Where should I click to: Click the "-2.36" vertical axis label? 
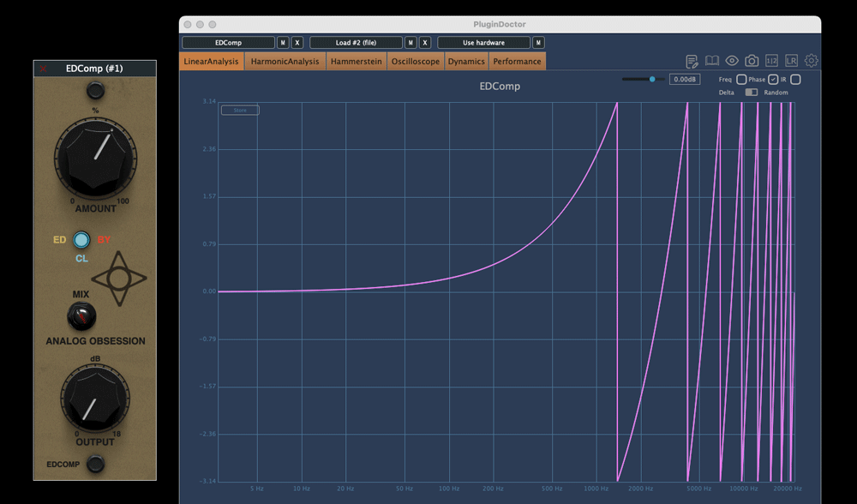pos(207,434)
